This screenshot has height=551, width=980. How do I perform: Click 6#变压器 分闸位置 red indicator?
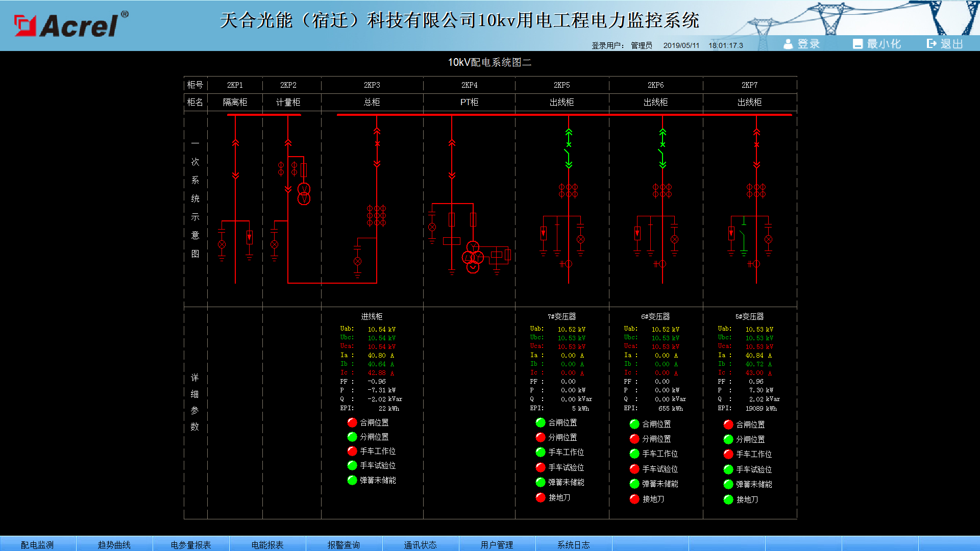(634, 439)
